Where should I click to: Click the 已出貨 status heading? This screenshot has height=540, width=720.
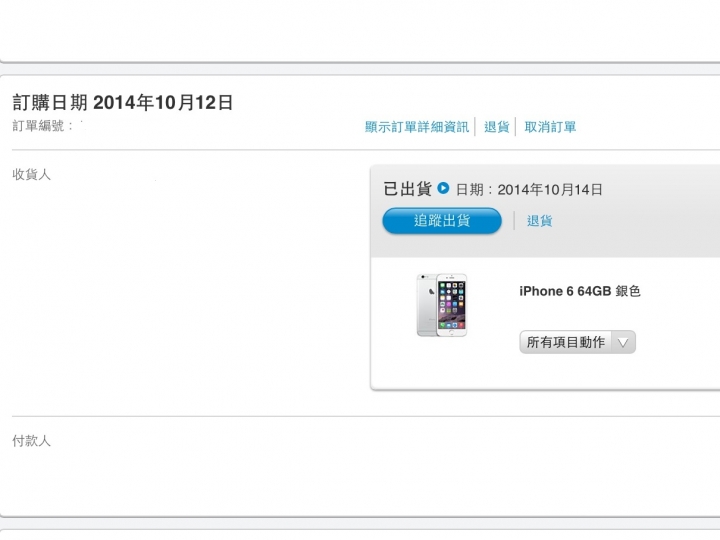407,189
